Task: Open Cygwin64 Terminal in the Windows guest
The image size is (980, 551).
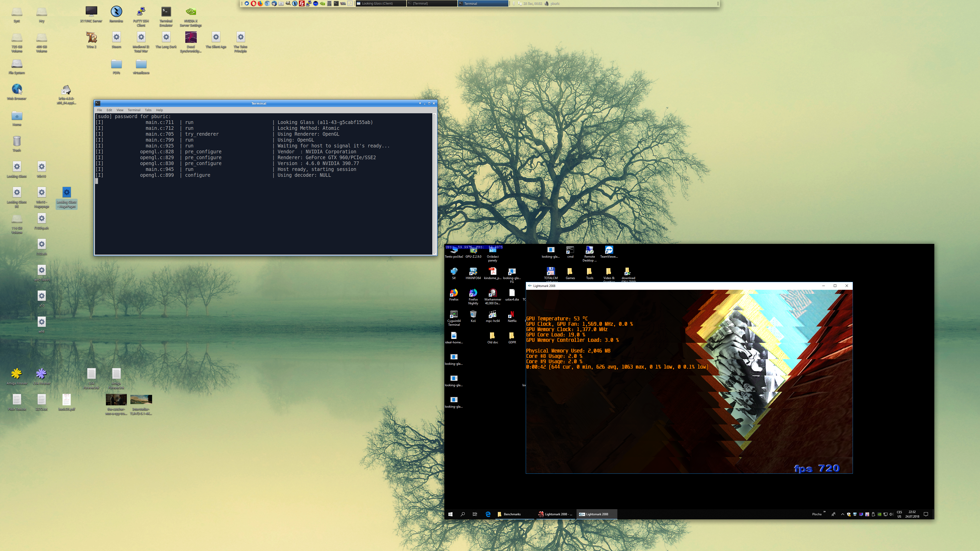Action: pyautogui.click(x=454, y=318)
